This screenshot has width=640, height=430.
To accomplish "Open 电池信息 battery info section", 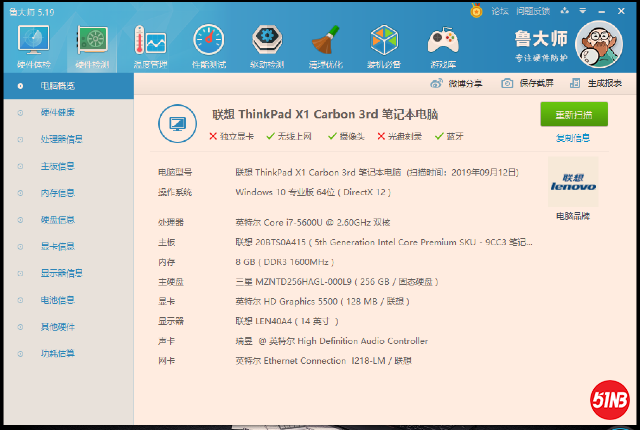I will (57, 299).
